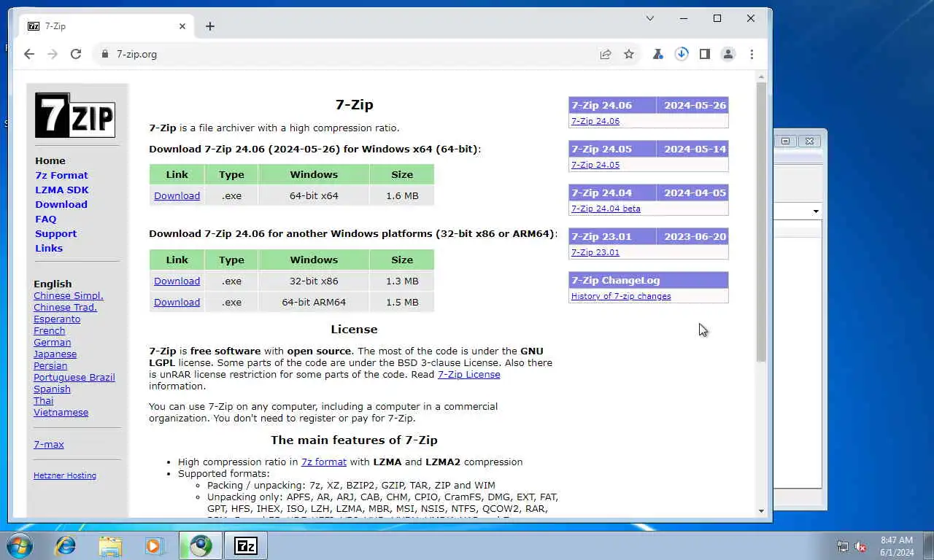934x560 pixels.
Task: Open Windows Media Player taskbar icon
Action: (x=154, y=545)
